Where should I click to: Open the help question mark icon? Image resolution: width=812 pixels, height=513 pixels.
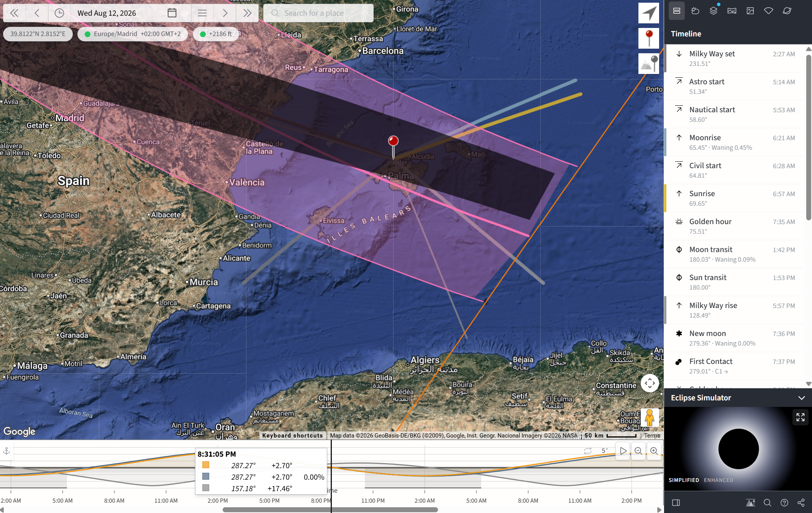click(x=784, y=503)
